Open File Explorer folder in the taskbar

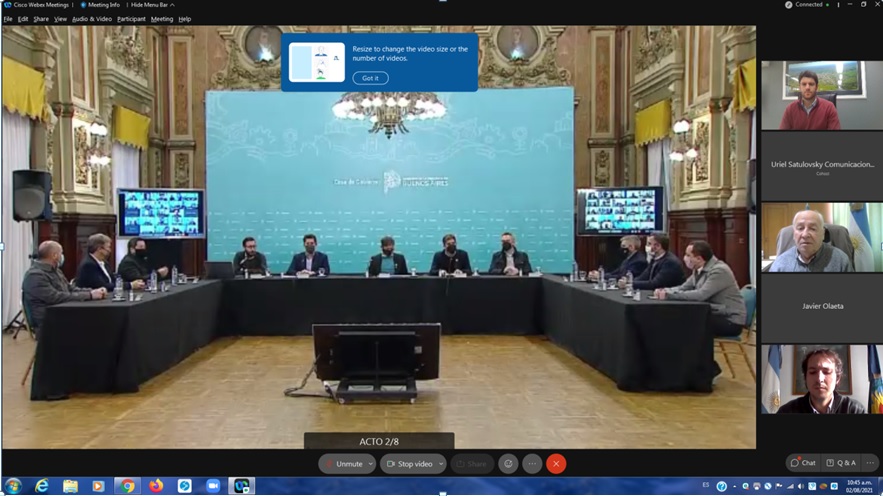coord(70,486)
